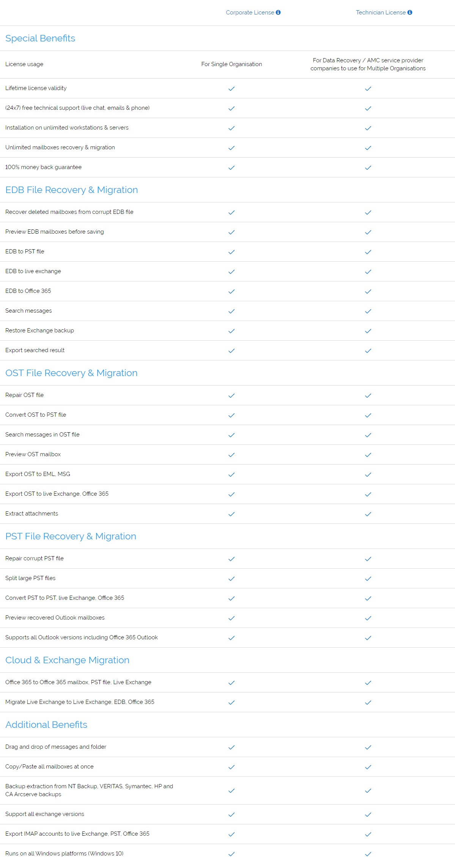Click Technician checkmark for Split large PST files
Screen dimensions: 455x868
pos(368,579)
